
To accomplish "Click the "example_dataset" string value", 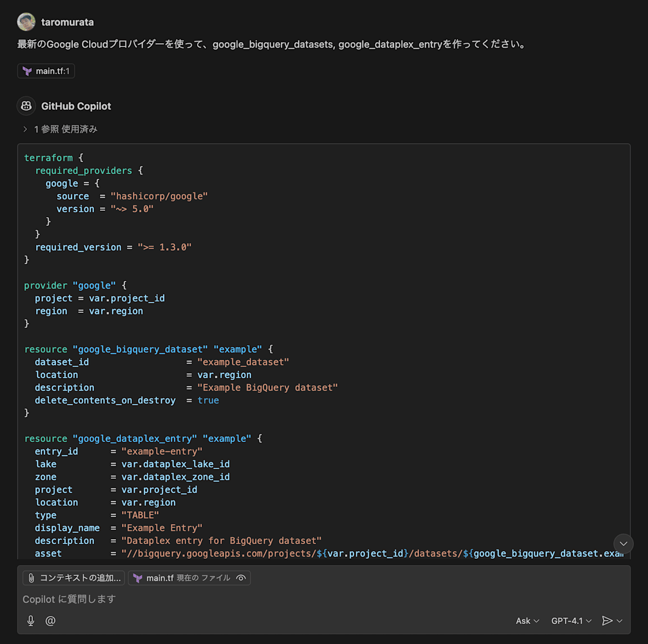I will tap(243, 362).
